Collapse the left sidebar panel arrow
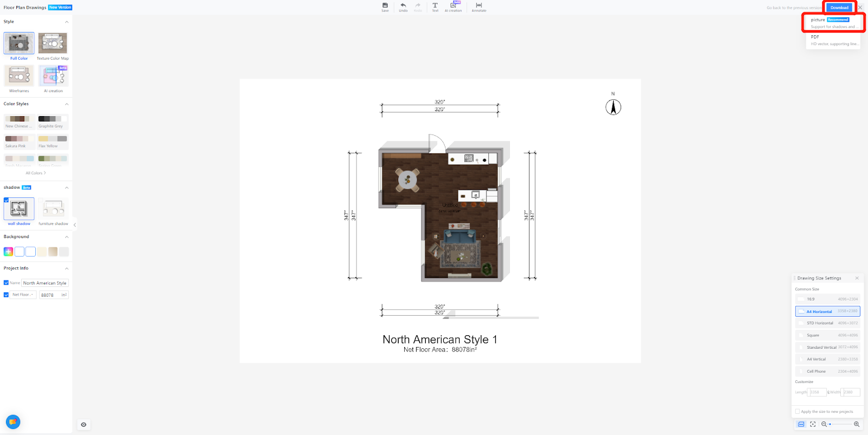The image size is (868, 435). [x=75, y=225]
